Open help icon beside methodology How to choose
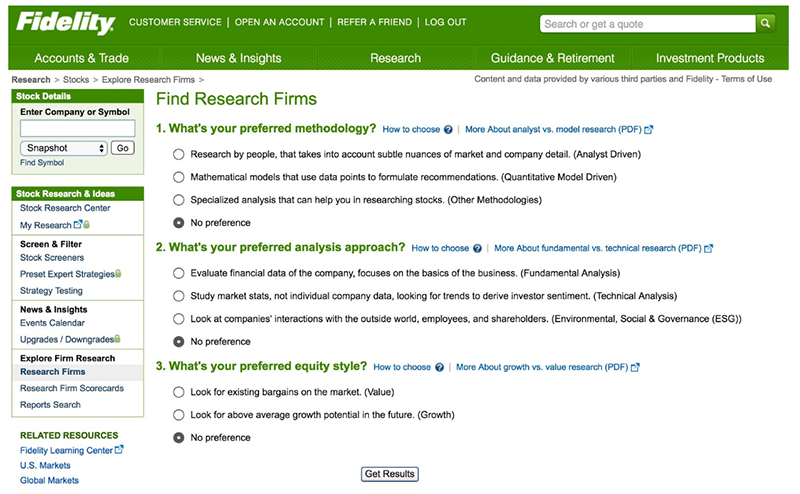This screenshot has width=800, height=494. coord(448,130)
